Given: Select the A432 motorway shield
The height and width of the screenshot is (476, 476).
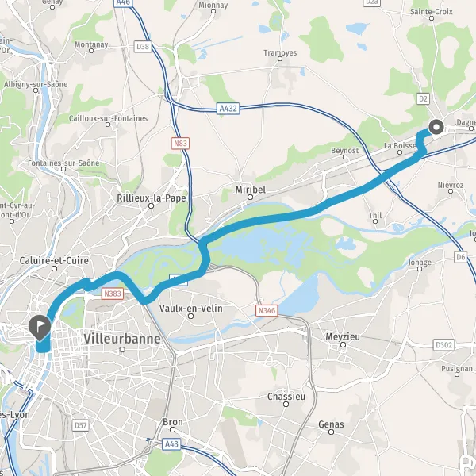Looking at the screenshot, I should click(x=228, y=109).
